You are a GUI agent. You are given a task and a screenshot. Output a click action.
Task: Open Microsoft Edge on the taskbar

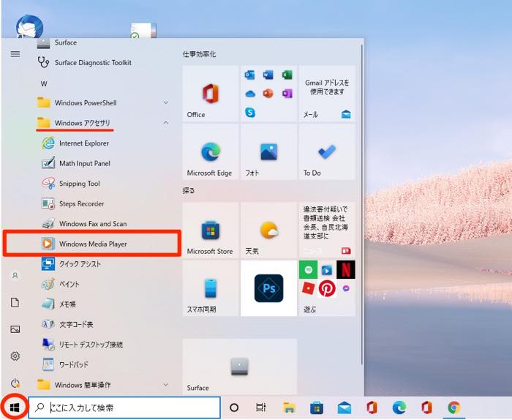399,408
